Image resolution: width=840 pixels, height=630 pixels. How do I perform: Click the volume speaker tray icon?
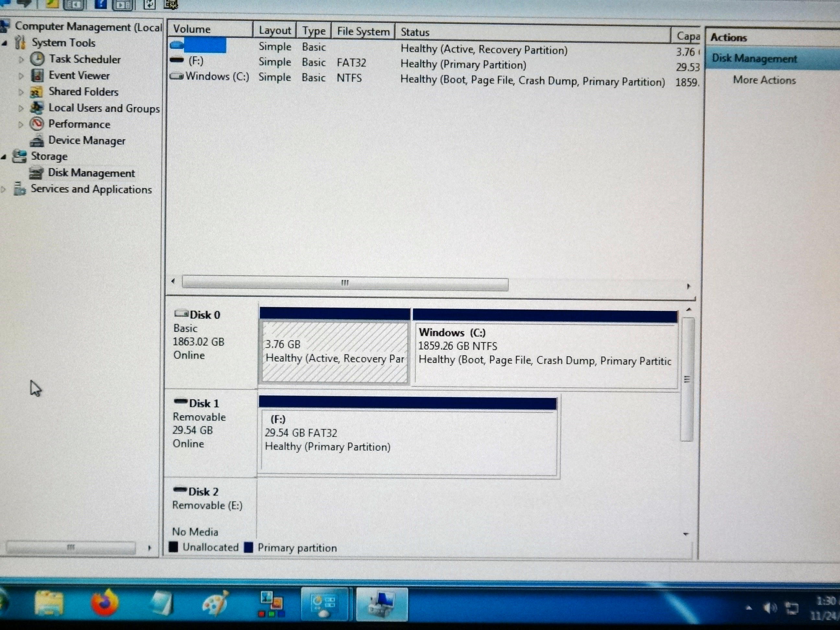point(770,609)
